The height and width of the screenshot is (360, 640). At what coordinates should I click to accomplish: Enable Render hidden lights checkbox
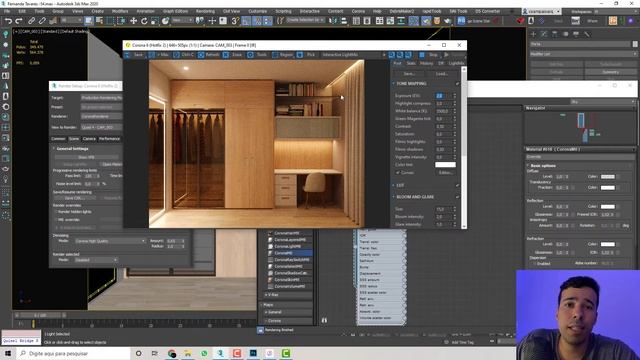point(56,212)
